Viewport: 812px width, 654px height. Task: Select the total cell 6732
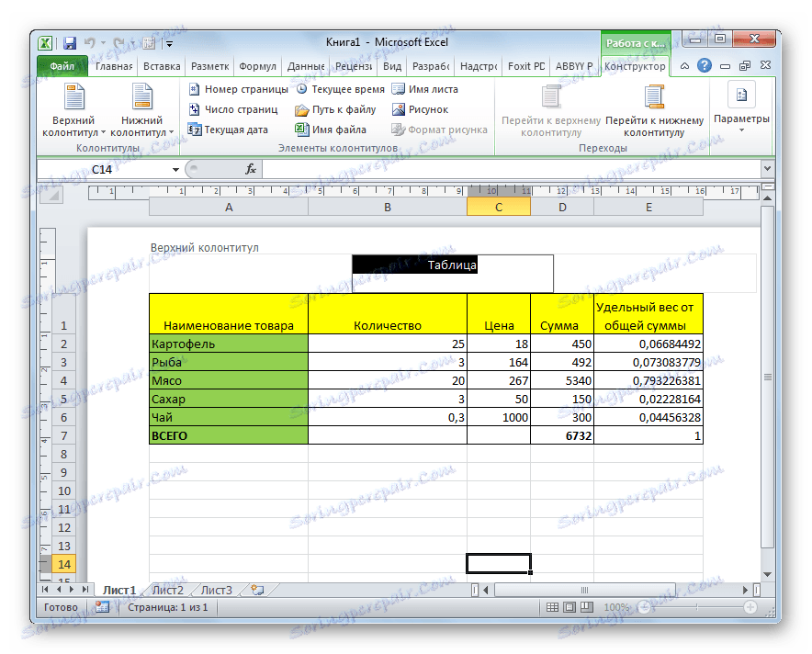[562, 435]
